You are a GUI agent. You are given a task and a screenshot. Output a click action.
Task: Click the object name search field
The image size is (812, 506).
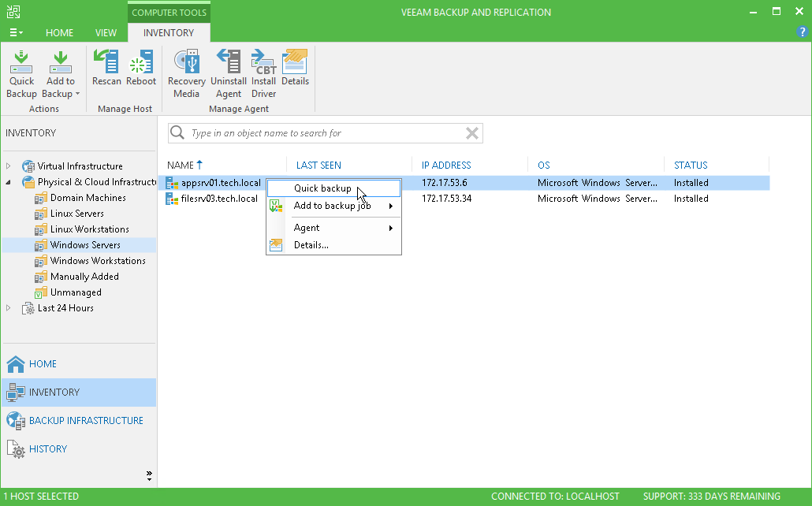[x=326, y=133]
